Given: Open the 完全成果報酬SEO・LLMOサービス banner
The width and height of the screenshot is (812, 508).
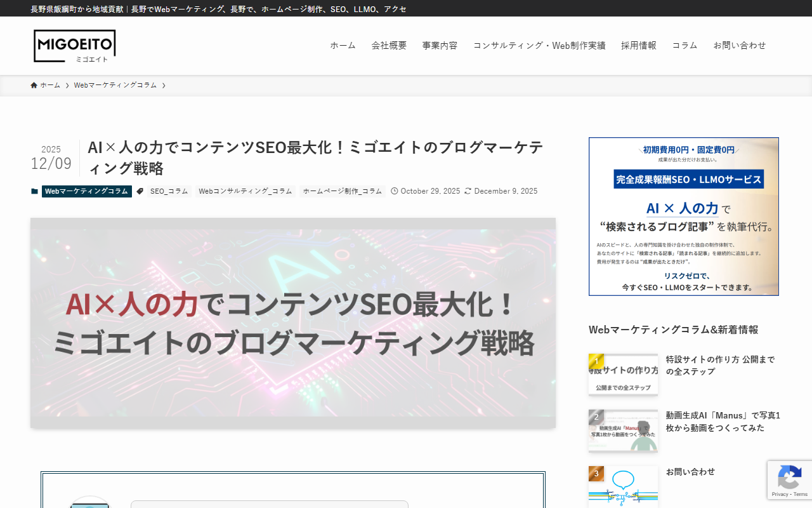Looking at the screenshot, I should coord(683,217).
